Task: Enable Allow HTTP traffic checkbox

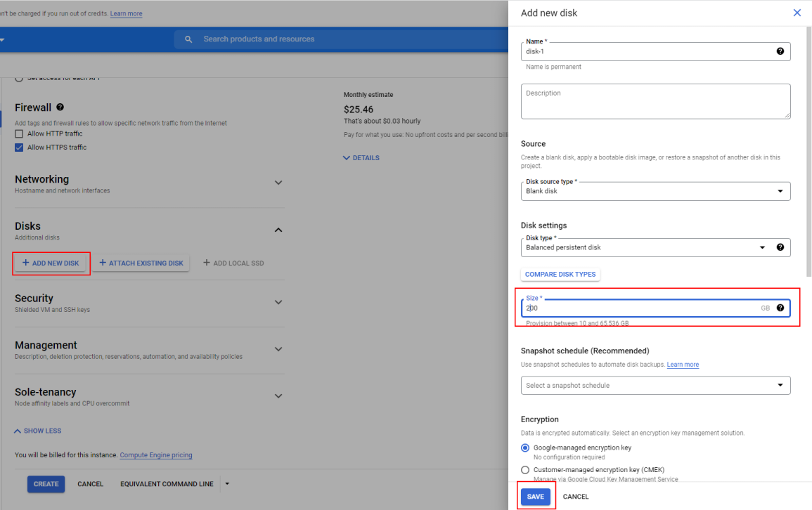Action: coord(20,133)
